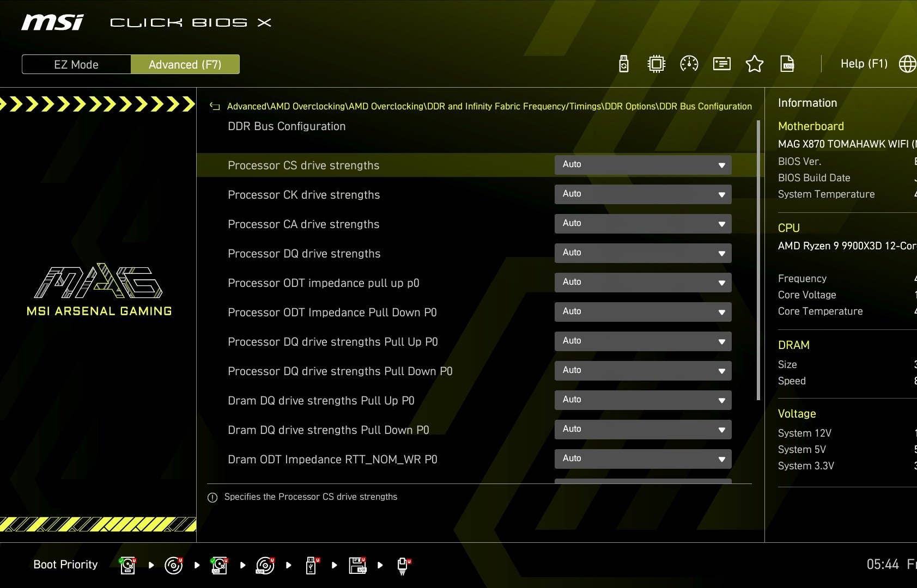
Task: Click the 'Motherboard' heading in Information panel
Action: point(811,126)
